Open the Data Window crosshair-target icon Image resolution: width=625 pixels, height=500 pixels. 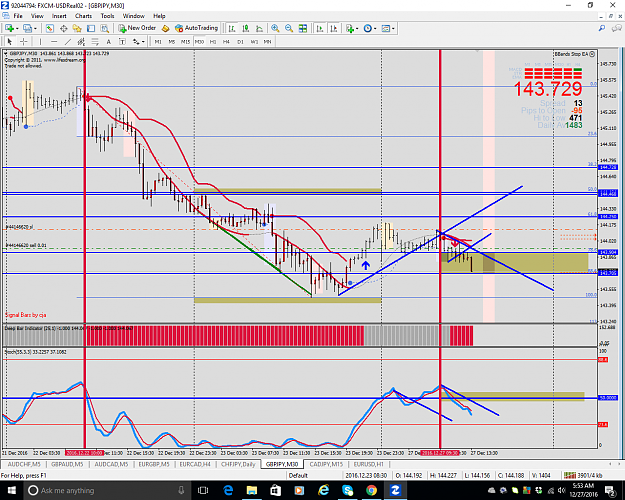tap(63, 28)
